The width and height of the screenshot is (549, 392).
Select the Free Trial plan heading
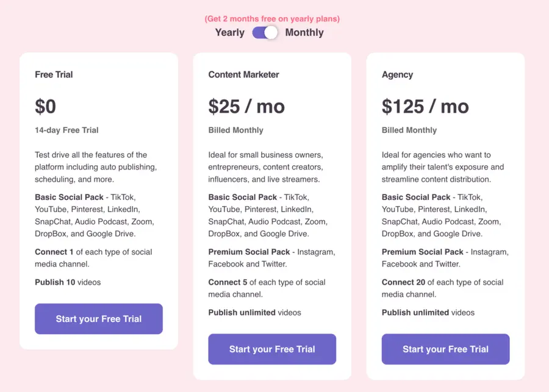[x=53, y=74]
